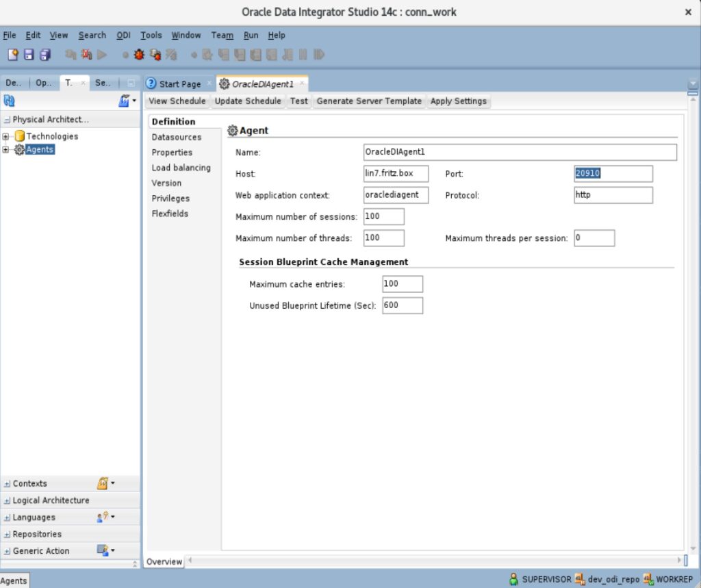The width and height of the screenshot is (701, 588).
Task: Click the WORKREP repository icon
Action: click(648, 579)
